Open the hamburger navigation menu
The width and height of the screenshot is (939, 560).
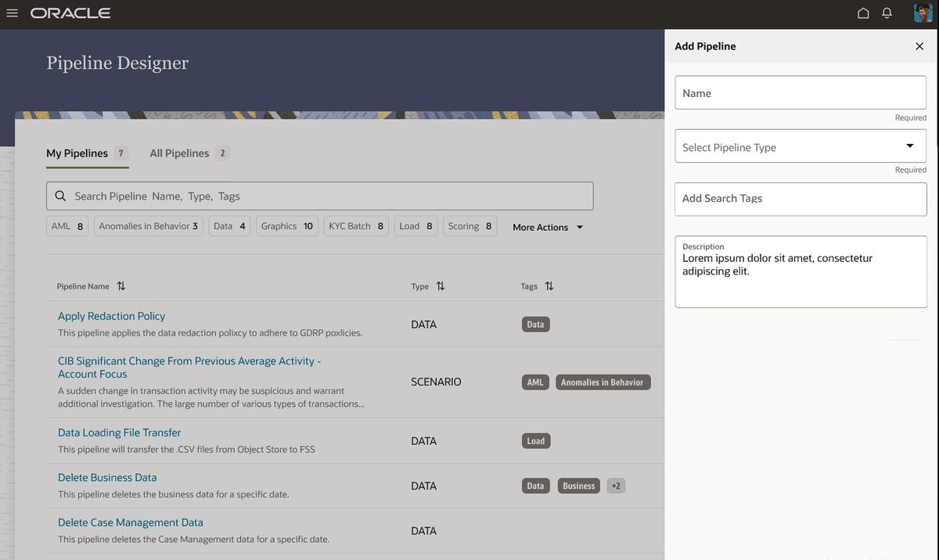pyautogui.click(x=12, y=13)
